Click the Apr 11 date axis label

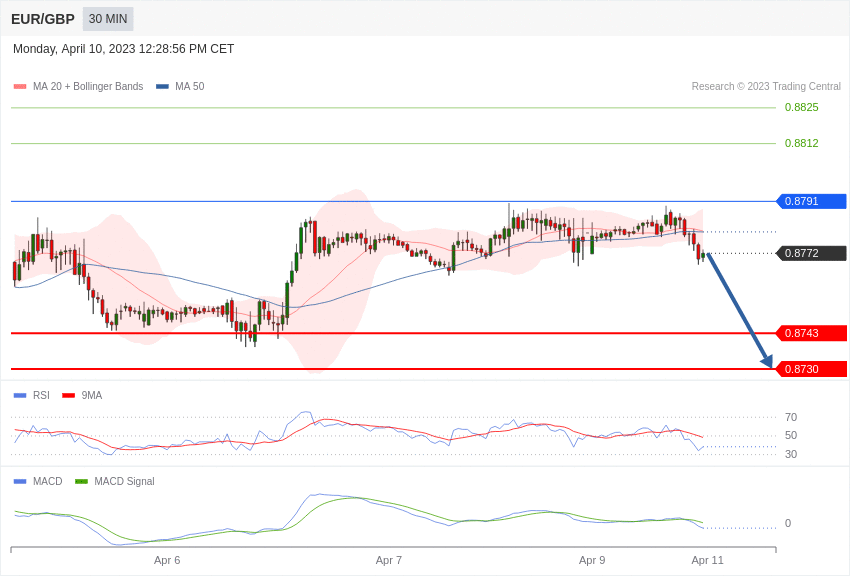pos(707,560)
